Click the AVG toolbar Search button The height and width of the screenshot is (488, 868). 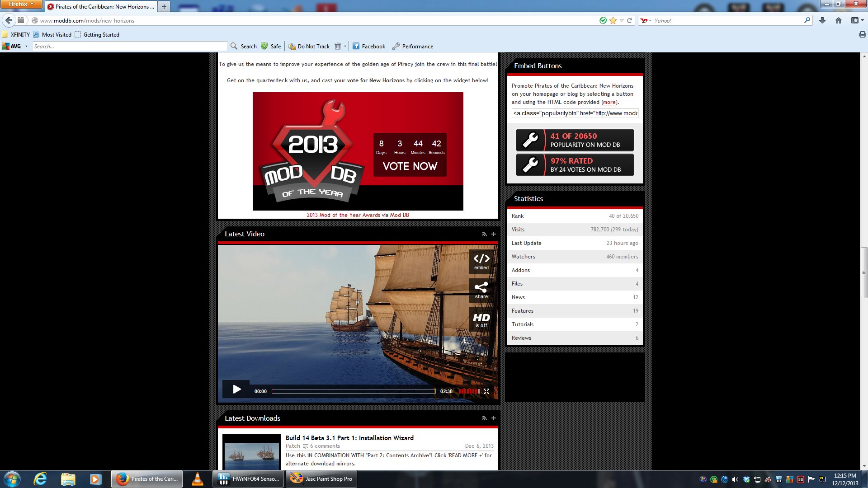[x=243, y=46]
